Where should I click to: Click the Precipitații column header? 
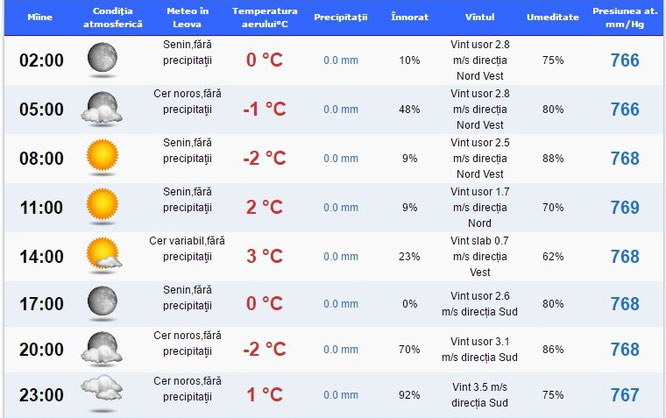pos(341,17)
